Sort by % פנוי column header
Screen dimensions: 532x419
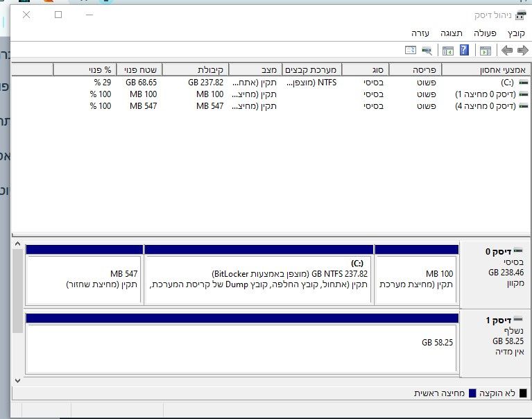tap(85, 70)
